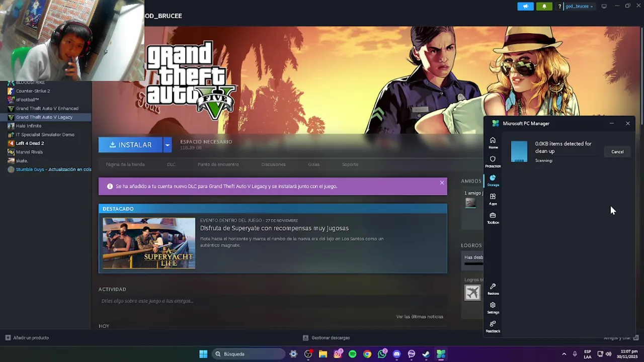The height and width of the screenshot is (362, 644).
Task: Open Superyacht Life event thumbnail
Action: point(149,243)
